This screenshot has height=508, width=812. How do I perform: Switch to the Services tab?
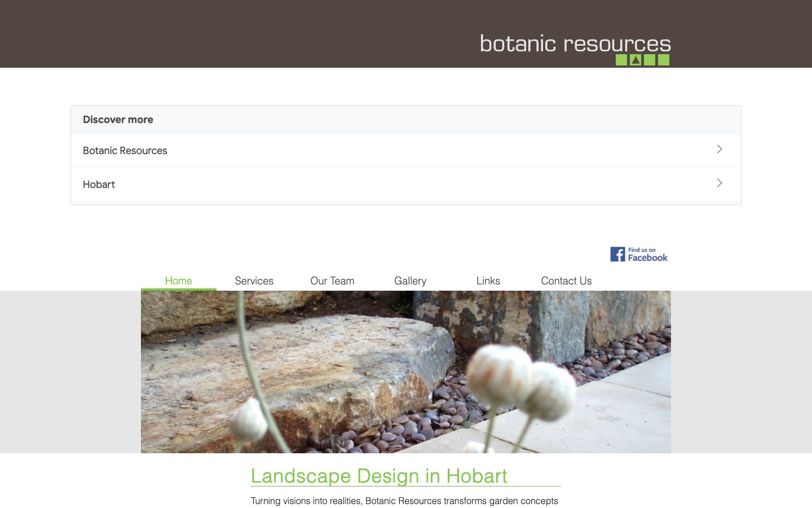[254, 281]
